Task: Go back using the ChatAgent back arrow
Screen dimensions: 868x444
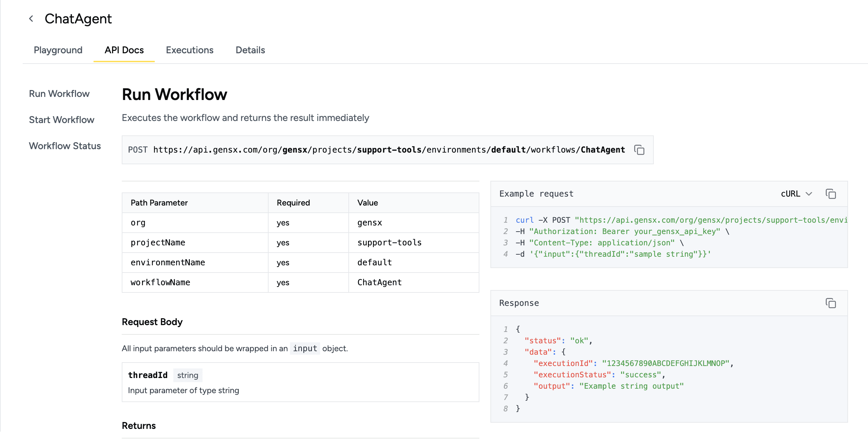Action: (x=31, y=18)
